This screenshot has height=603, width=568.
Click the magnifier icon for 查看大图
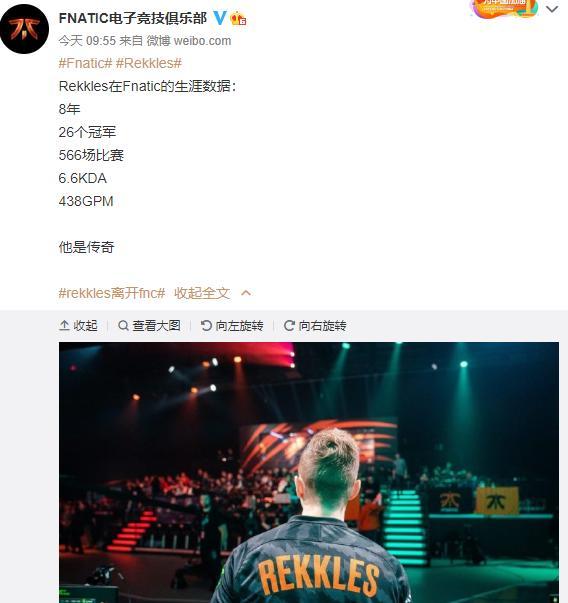tap(123, 326)
